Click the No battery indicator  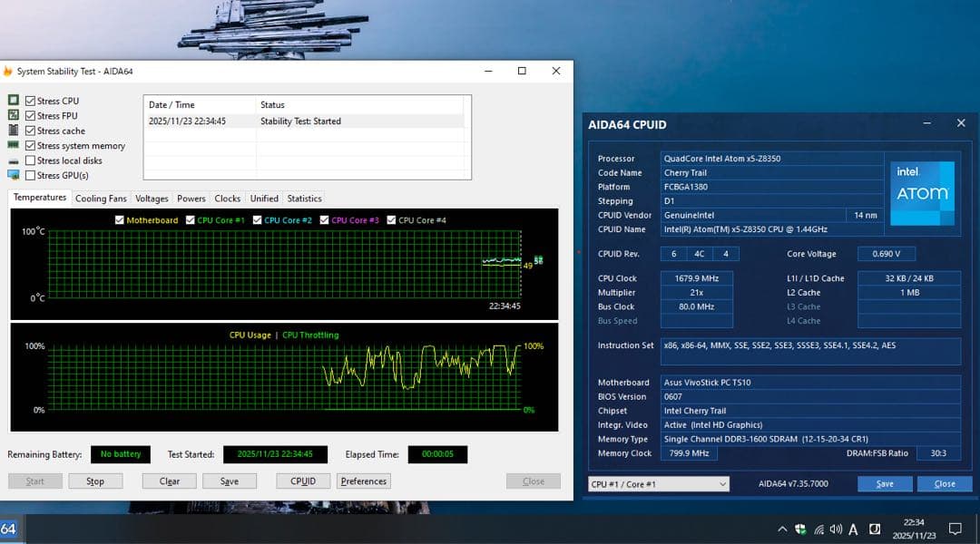coord(121,454)
